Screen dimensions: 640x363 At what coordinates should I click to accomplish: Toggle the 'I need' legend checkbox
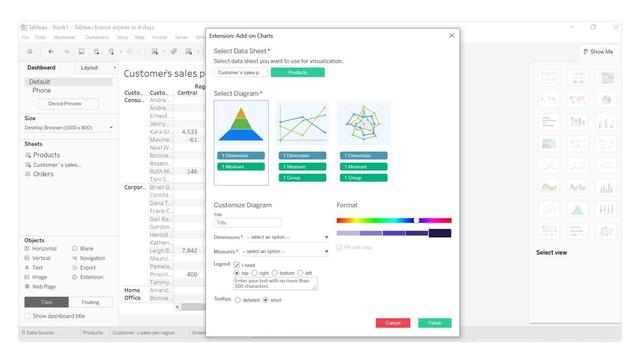click(237, 265)
